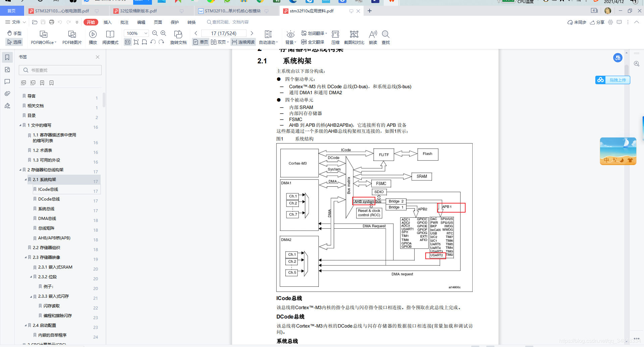Click the 首页 home tab
644x347 pixels.
click(x=12, y=11)
